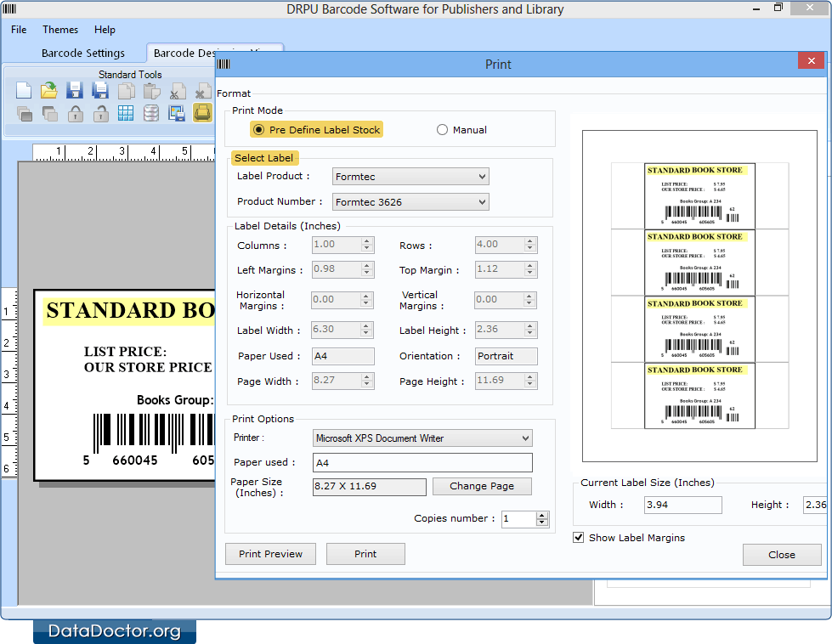The height and width of the screenshot is (644, 832).
Task: Switch to the Barcode Settings tab
Action: 83,53
